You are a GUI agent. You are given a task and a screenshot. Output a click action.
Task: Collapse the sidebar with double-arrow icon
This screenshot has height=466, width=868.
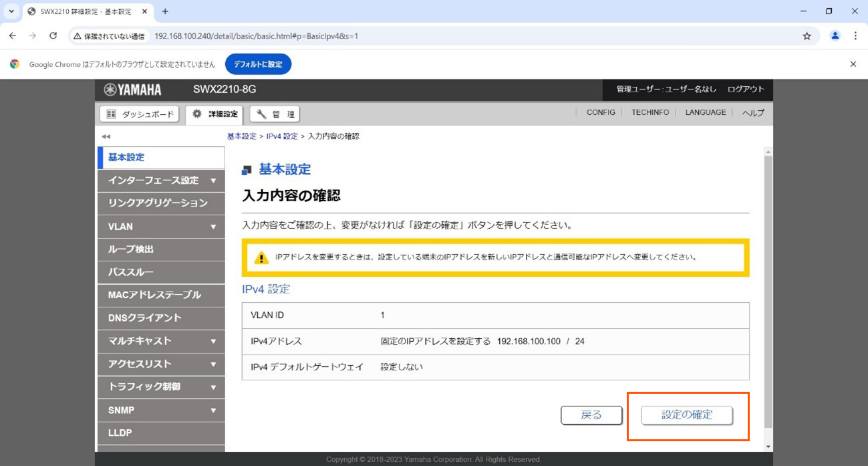(106, 136)
